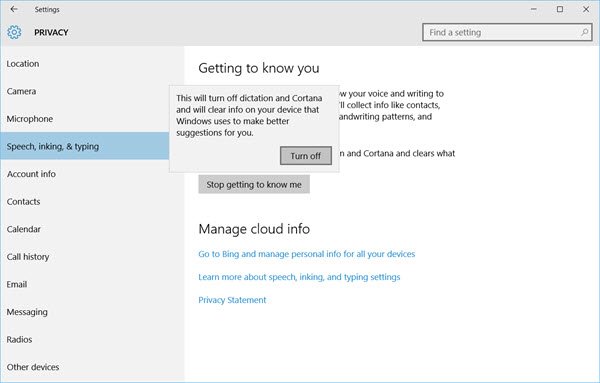Open Go to Bing personal info link
600x383 pixels.
[307, 254]
